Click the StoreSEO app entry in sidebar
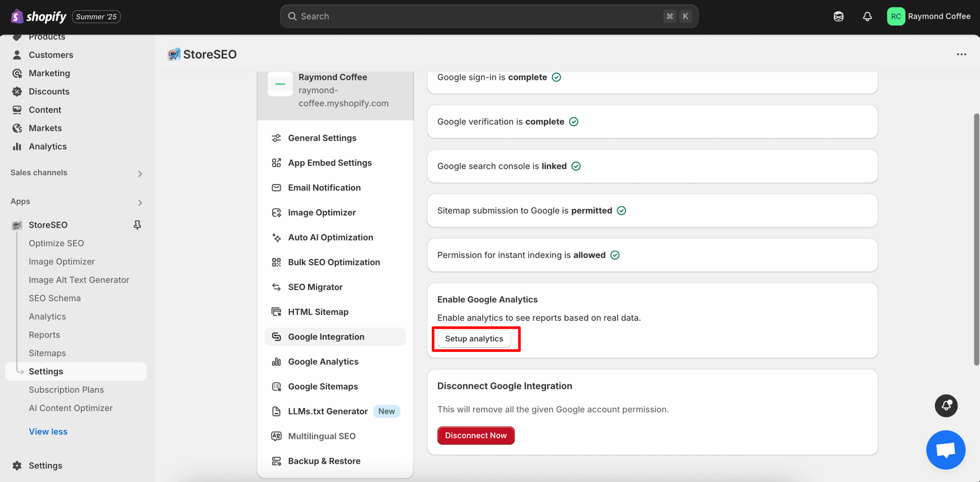The height and width of the screenshot is (482, 980). [48, 225]
